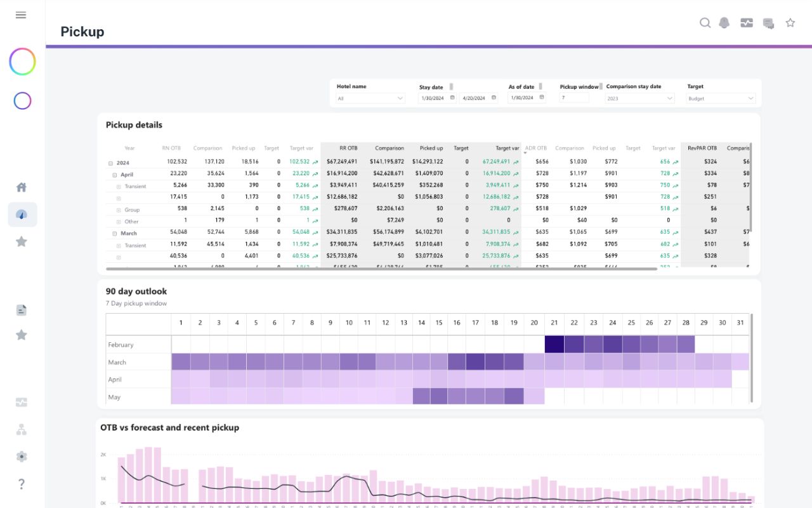Open the settings gear in sidebar
This screenshot has height=508, width=812.
pyautogui.click(x=22, y=457)
